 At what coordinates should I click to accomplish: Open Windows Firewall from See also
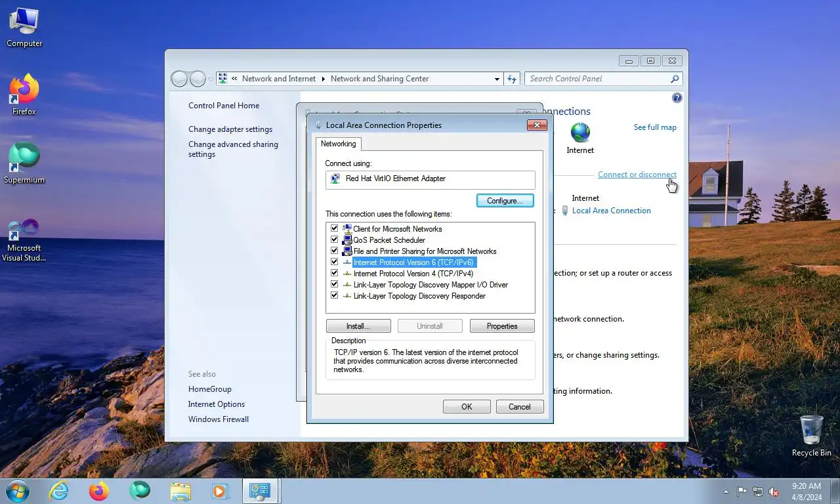click(219, 419)
